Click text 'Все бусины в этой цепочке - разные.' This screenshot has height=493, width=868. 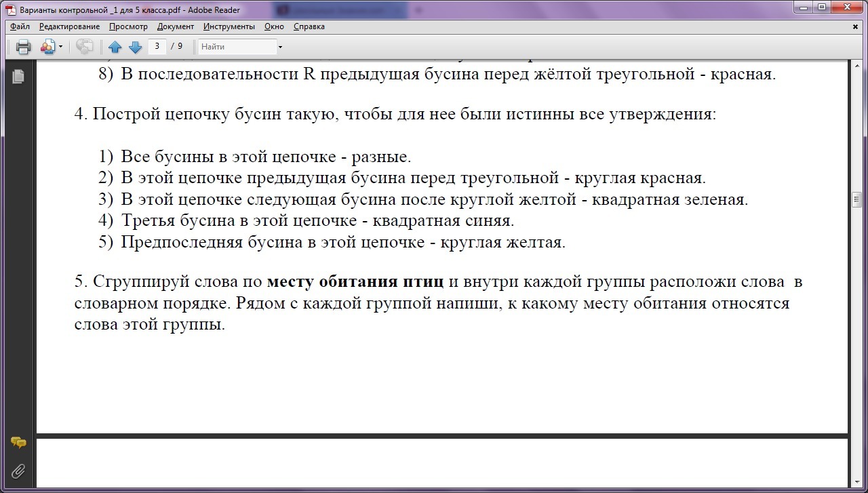pos(266,157)
